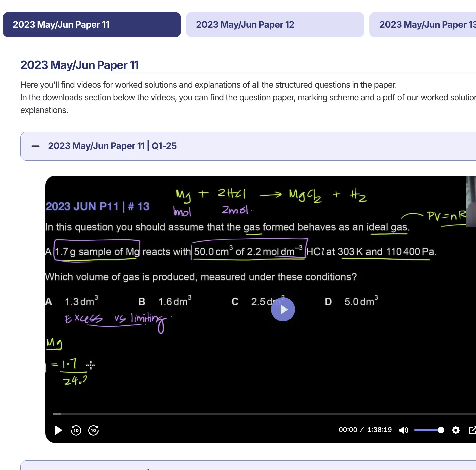Click the 00:00 / 1:38:19 time display
Viewport: 476px width, 470px height.
[x=365, y=430]
